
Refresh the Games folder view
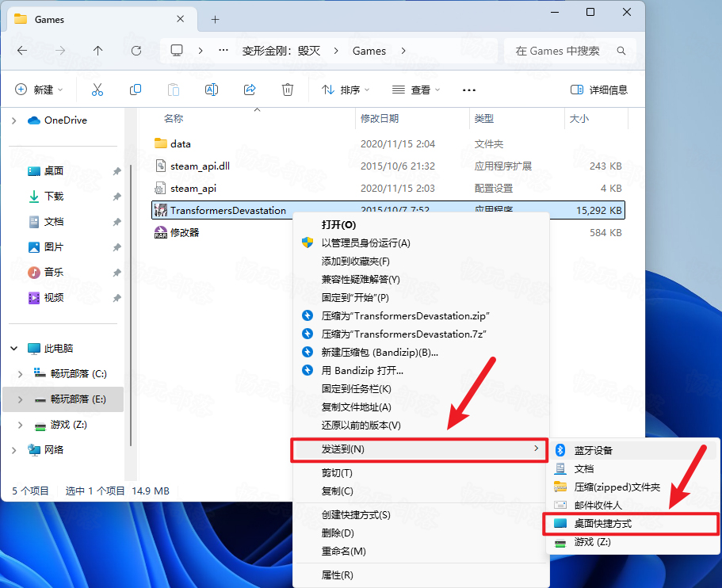click(136, 51)
